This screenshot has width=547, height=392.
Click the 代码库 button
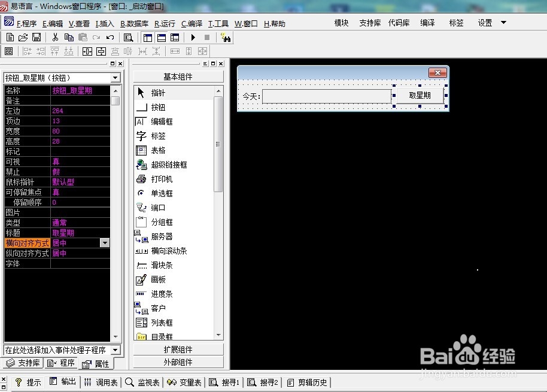(x=399, y=23)
